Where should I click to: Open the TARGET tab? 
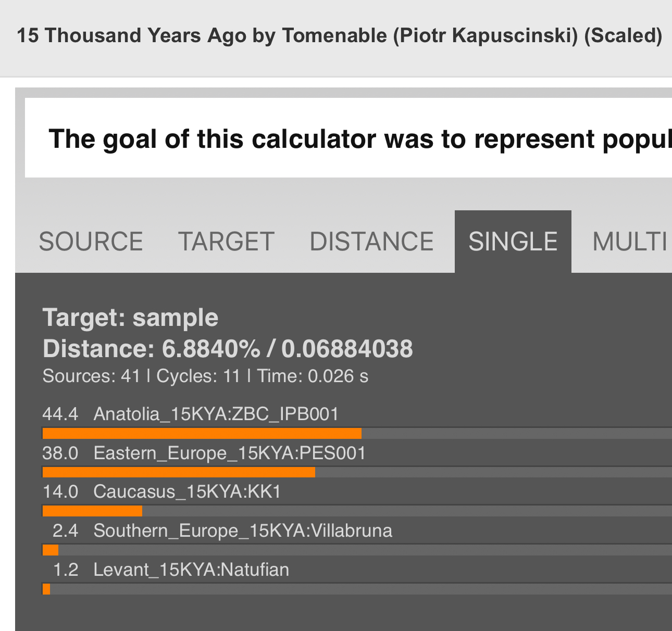coord(226,242)
